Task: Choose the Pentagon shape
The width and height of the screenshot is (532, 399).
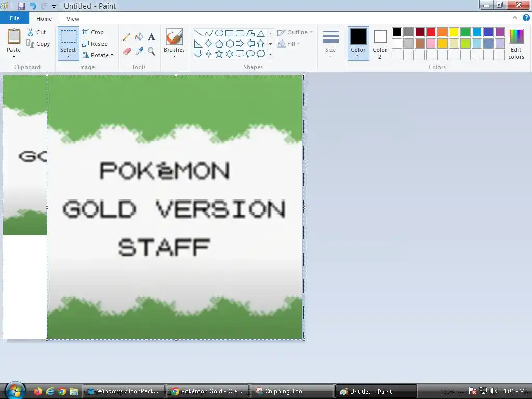Action: coord(219,44)
